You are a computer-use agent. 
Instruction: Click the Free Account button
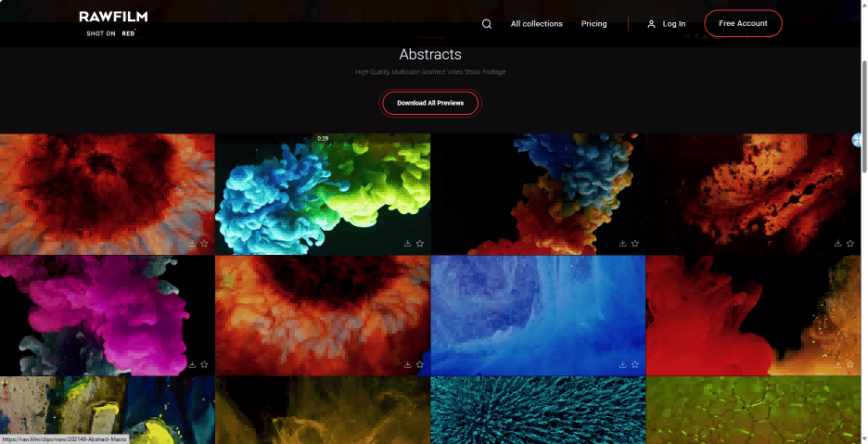[743, 24]
